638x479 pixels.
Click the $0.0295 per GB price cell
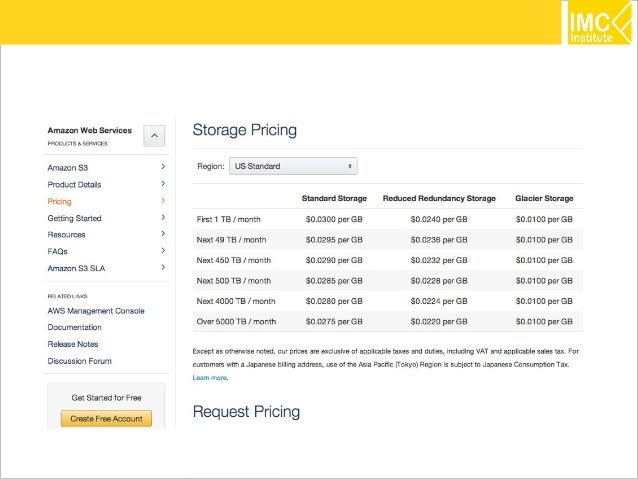(x=334, y=240)
